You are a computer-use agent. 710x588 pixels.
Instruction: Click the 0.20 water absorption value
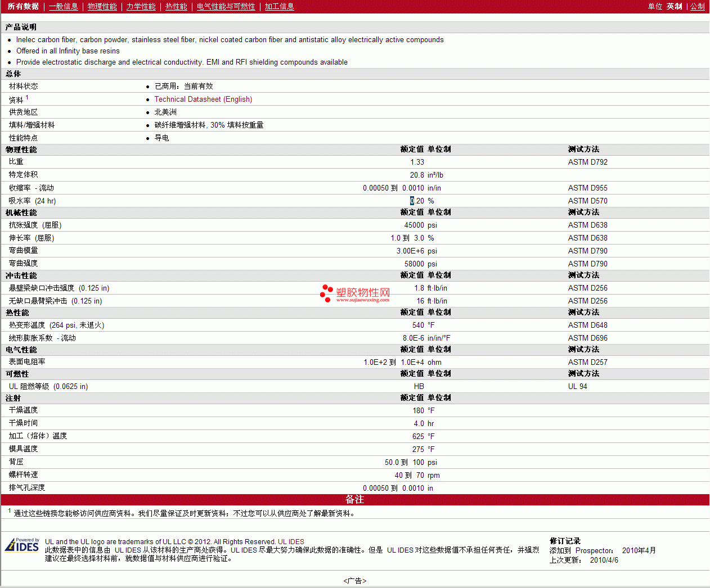coord(417,201)
